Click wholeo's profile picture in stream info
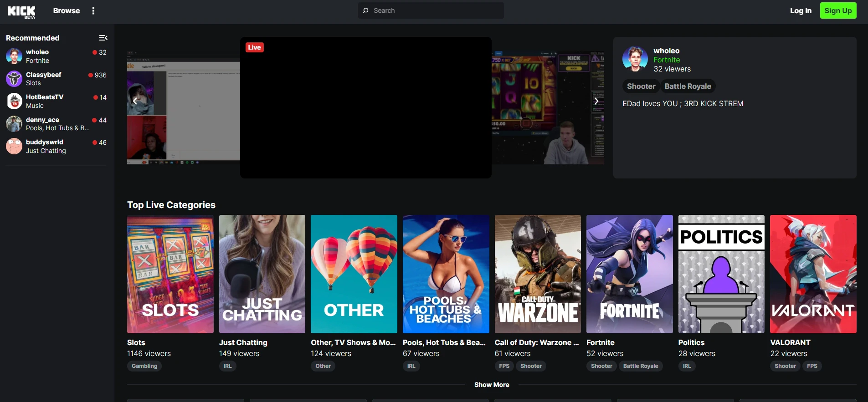868x402 pixels. [x=635, y=59]
